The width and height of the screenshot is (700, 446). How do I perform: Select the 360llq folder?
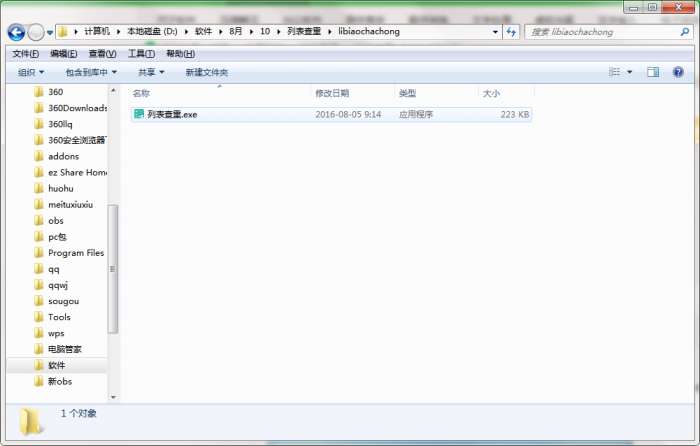[x=60, y=124]
